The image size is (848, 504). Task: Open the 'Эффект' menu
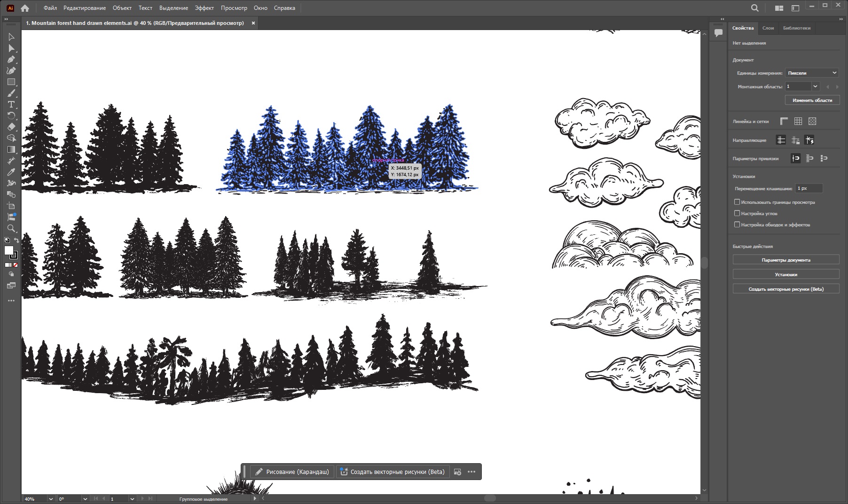[204, 8]
